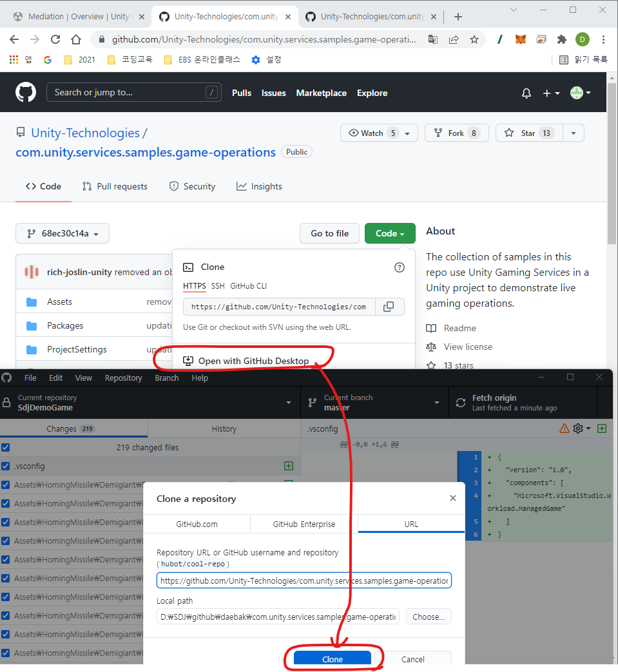Click the Assets folder icon

[x=32, y=302]
